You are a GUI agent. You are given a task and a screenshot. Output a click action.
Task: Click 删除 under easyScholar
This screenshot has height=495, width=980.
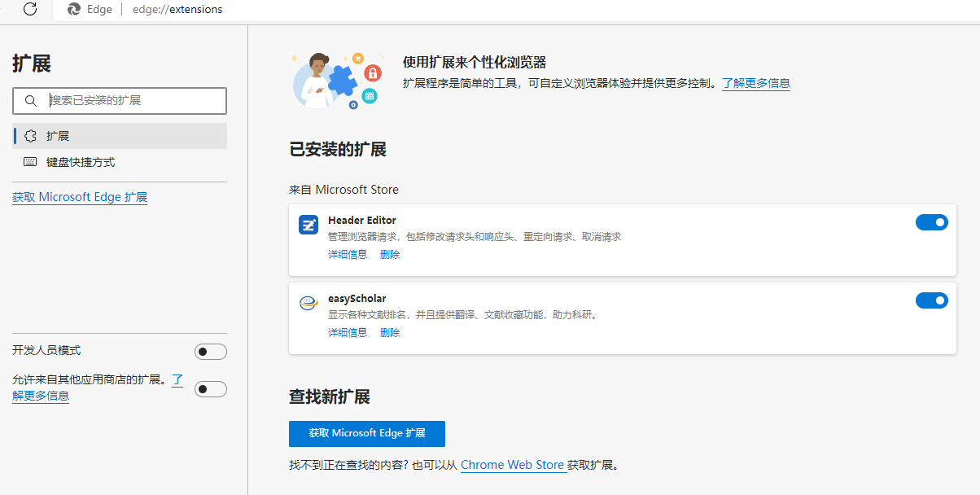389,331
